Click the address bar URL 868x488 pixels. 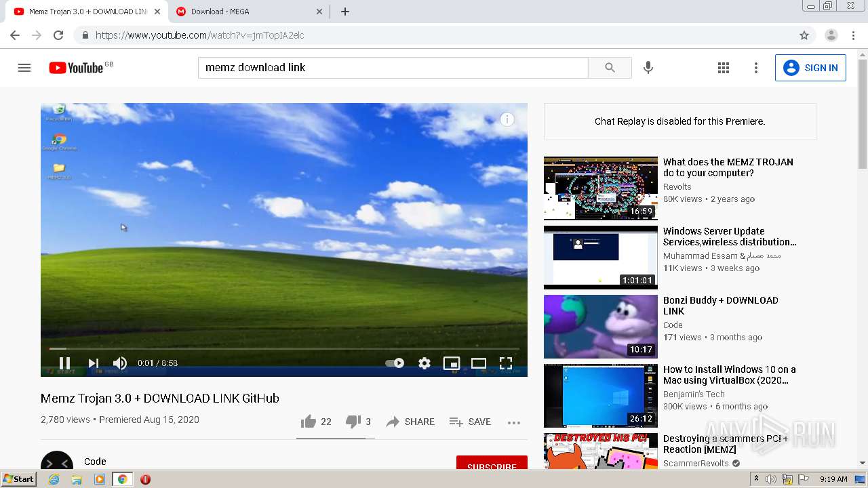(200, 35)
